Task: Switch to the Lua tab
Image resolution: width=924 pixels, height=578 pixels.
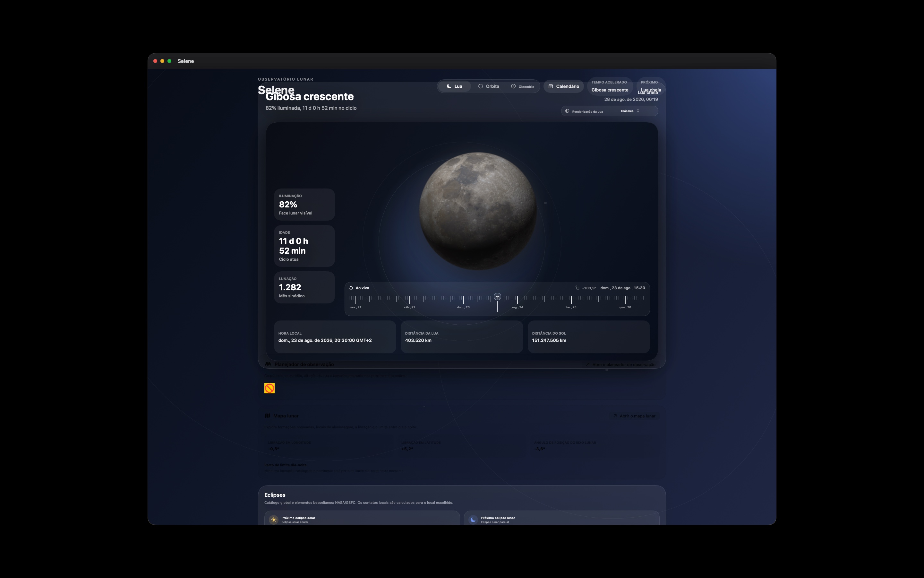Action: pyautogui.click(x=454, y=86)
